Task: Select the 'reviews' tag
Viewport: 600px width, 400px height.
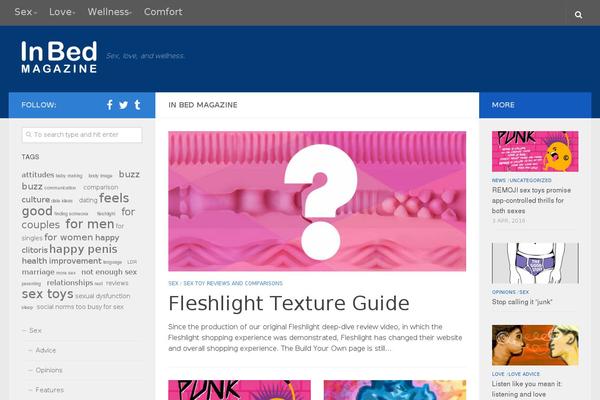Action: click(x=117, y=283)
